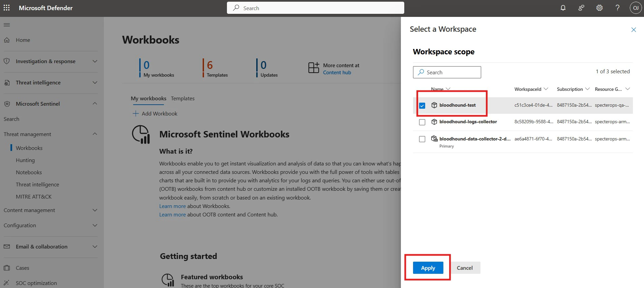Open Resource G... column dropdown
This screenshot has width=644, height=288.
[x=627, y=89]
